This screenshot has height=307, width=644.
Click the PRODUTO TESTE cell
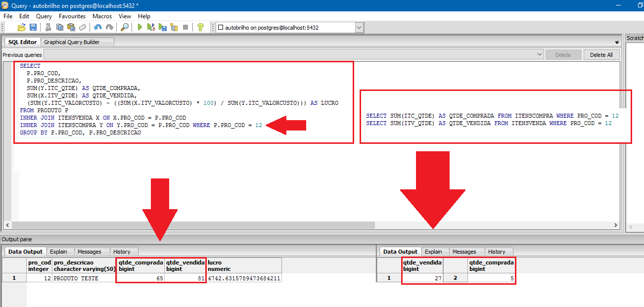pyautogui.click(x=84, y=278)
